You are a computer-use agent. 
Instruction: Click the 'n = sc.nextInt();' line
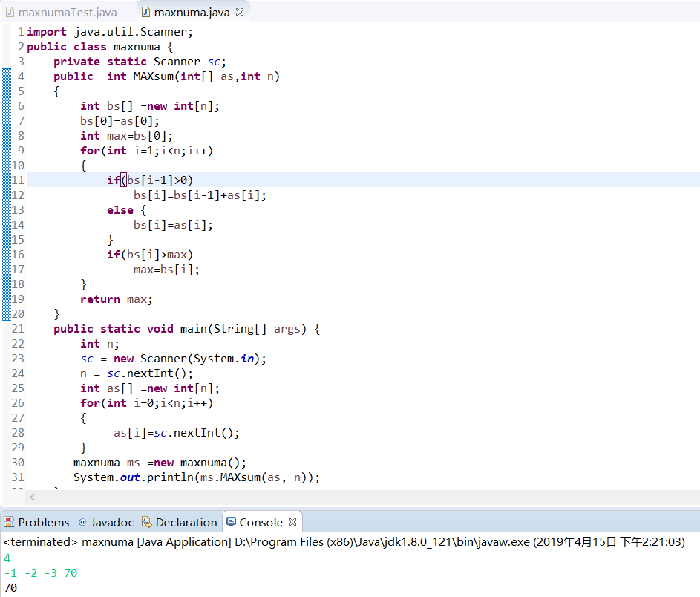pyautogui.click(x=136, y=373)
